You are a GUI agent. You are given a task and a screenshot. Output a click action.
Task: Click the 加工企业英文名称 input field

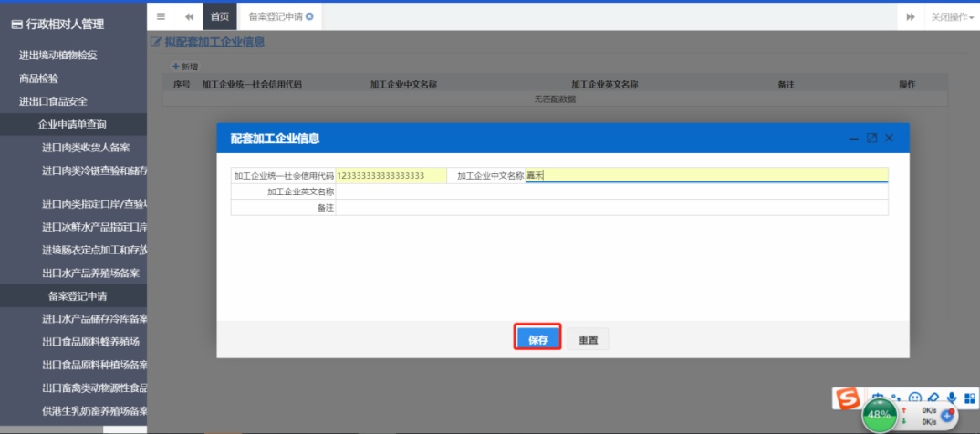pyautogui.click(x=611, y=191)
